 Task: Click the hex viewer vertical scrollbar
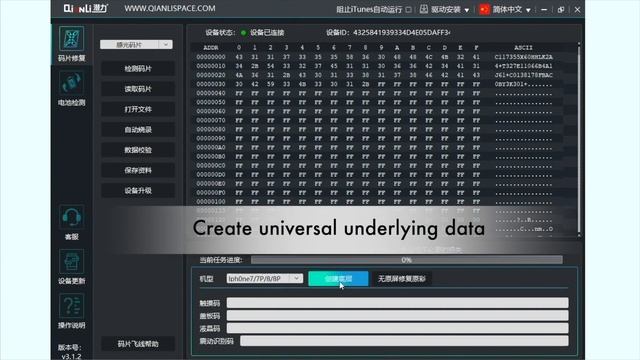[579, 139]
